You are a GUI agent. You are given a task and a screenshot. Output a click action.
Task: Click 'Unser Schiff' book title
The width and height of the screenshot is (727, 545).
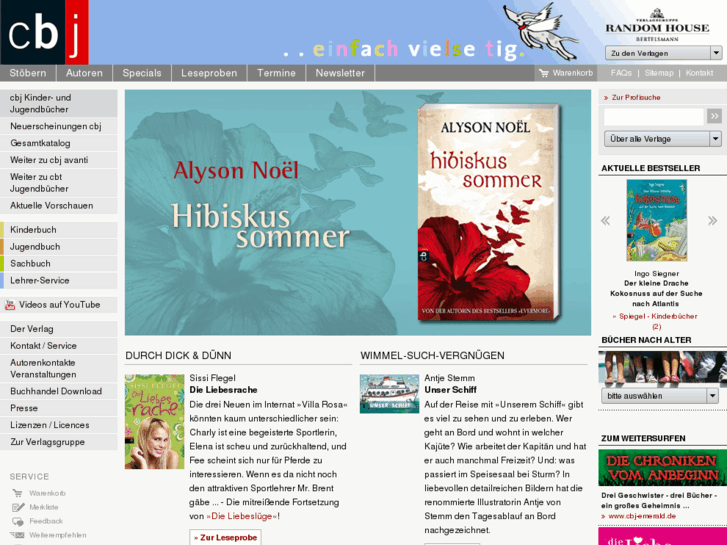(450, 390)
